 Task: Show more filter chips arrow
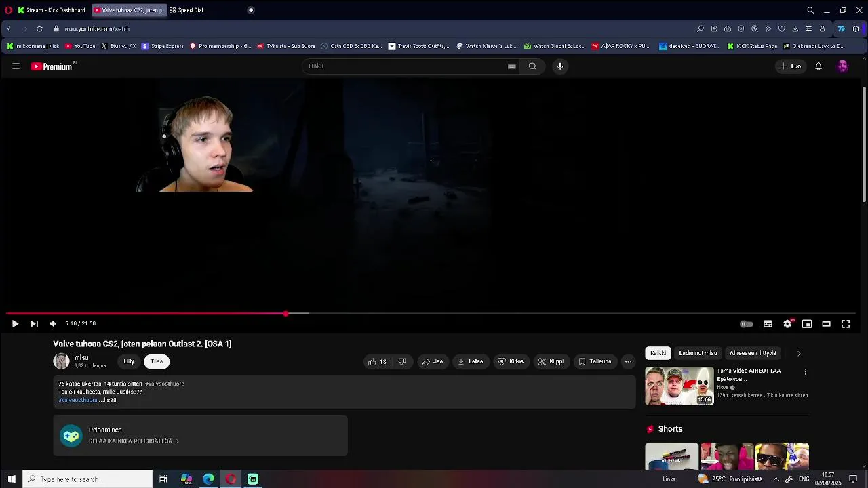(799, 353)
